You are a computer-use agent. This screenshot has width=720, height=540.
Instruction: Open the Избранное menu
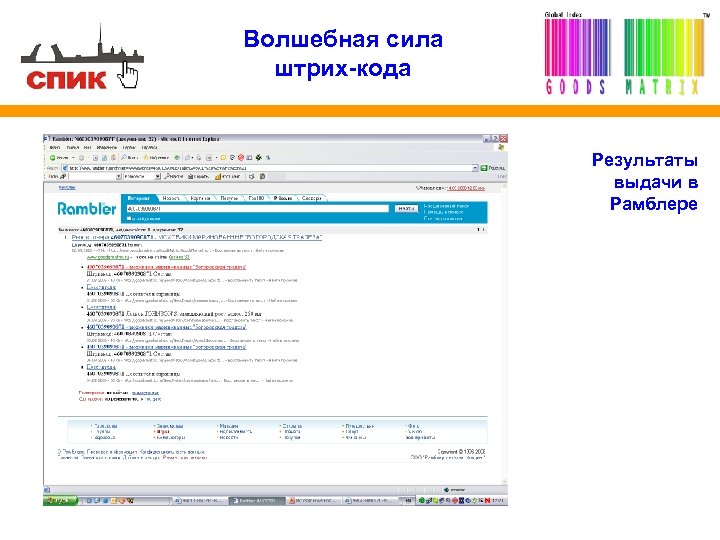[x=107, y=147]
